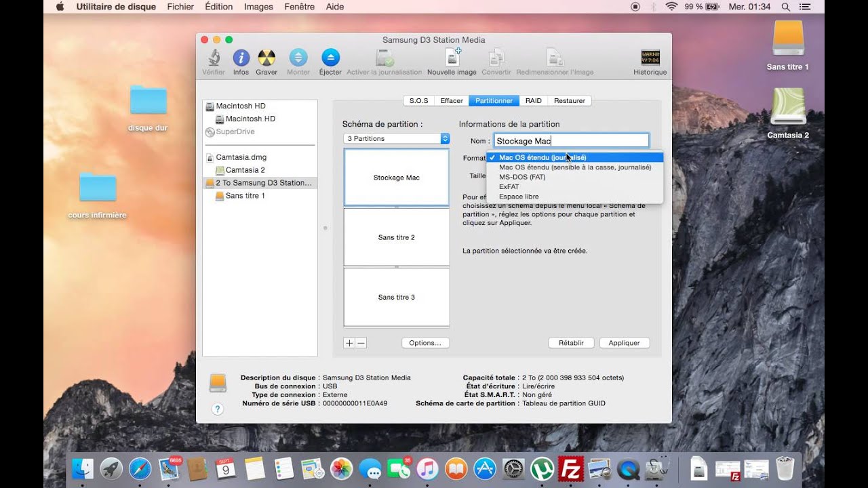Click the Options… button
Viewport: 868px width, 488px height.
(x=425, y=343)
